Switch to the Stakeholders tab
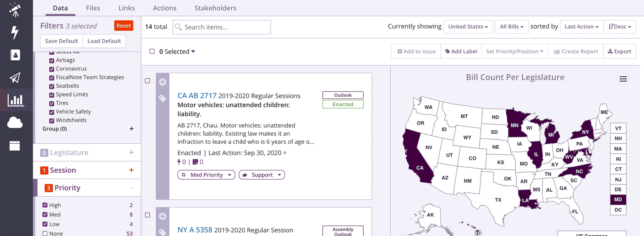 point(215,8)
